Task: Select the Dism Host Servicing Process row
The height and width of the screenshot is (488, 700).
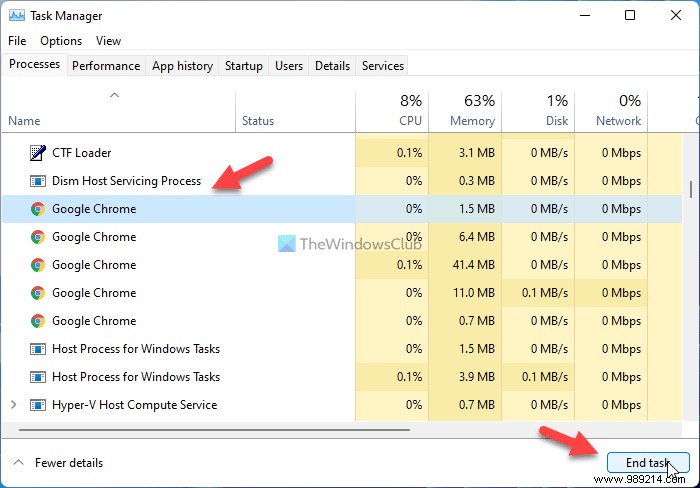Action: (x=342, y=181)
